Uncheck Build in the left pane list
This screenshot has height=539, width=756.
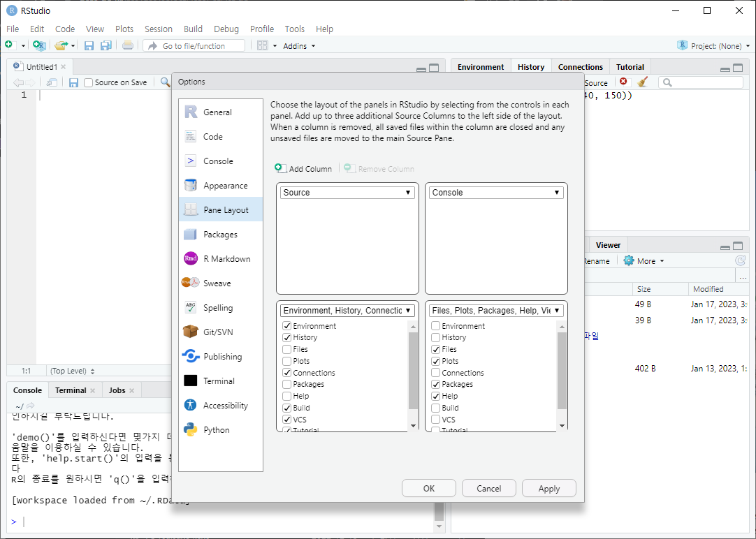[x=287, y=408]
